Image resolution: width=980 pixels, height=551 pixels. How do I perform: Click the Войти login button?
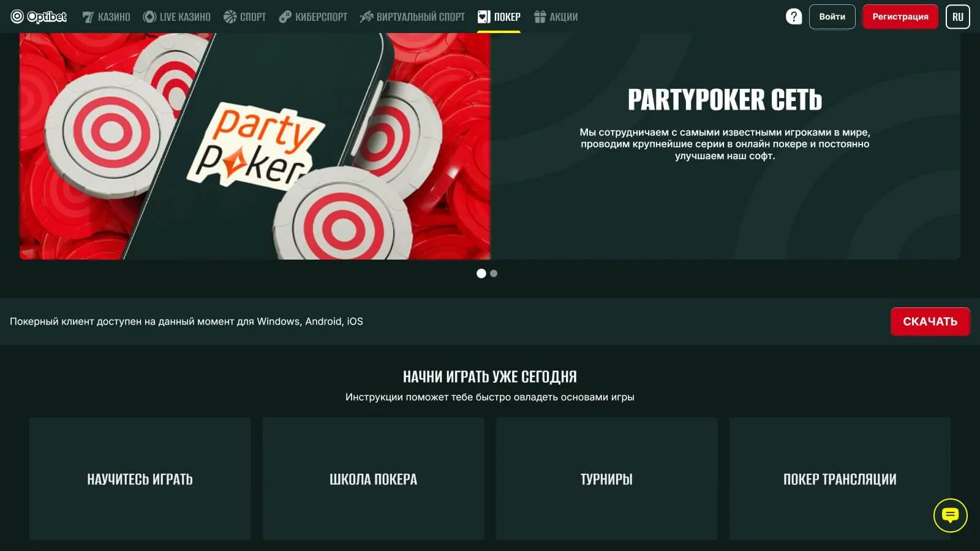click(832, 17)
